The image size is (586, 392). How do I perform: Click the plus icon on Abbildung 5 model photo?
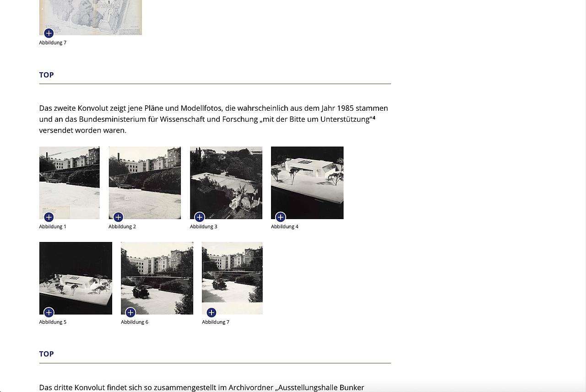49,312
